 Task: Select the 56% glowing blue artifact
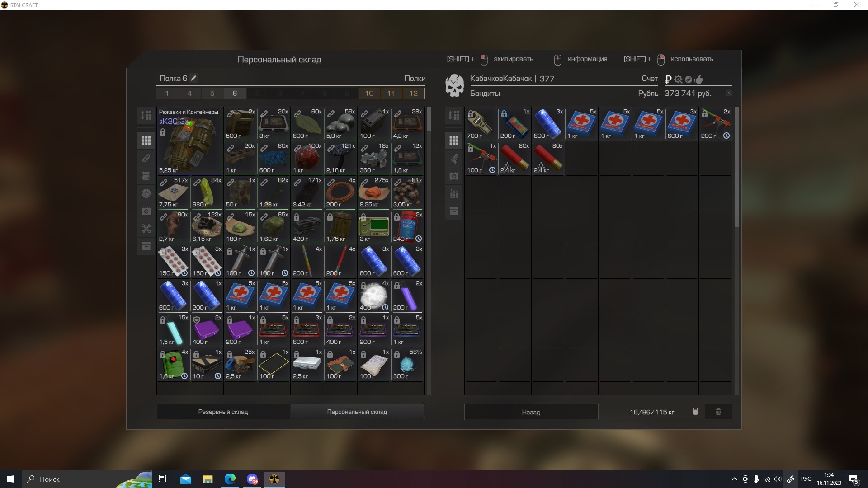407,364
